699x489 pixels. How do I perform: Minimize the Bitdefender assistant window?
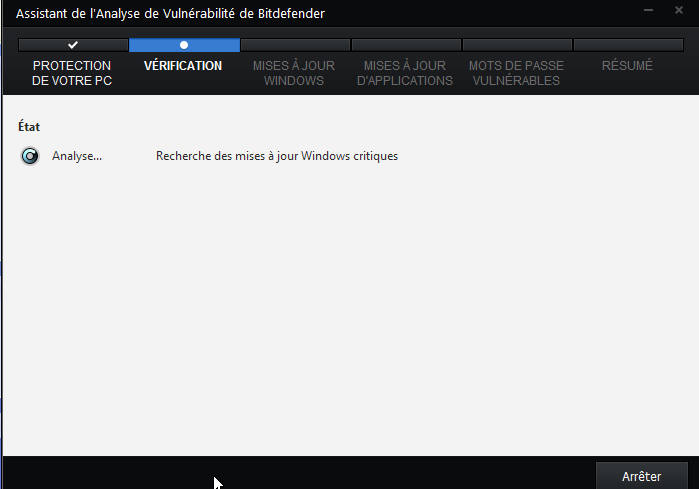tap(648, 10)
